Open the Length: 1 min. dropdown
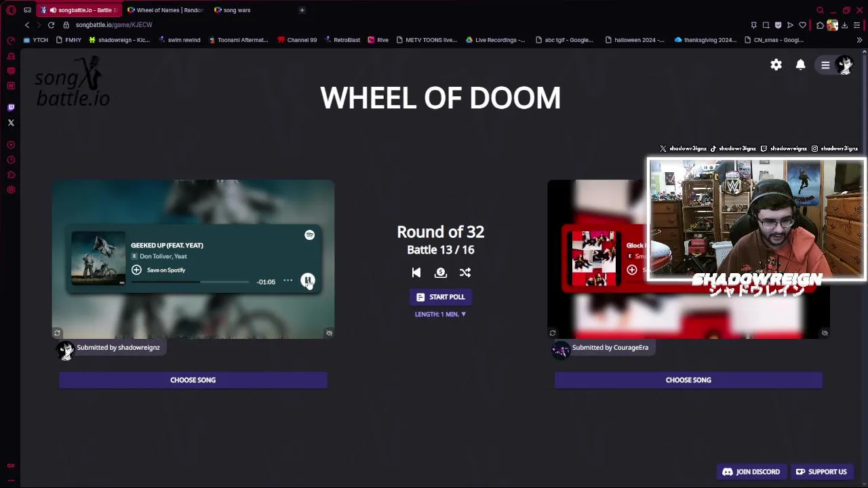Image resolution: width=868 pixels, height=488 pixels. [441, 314]
